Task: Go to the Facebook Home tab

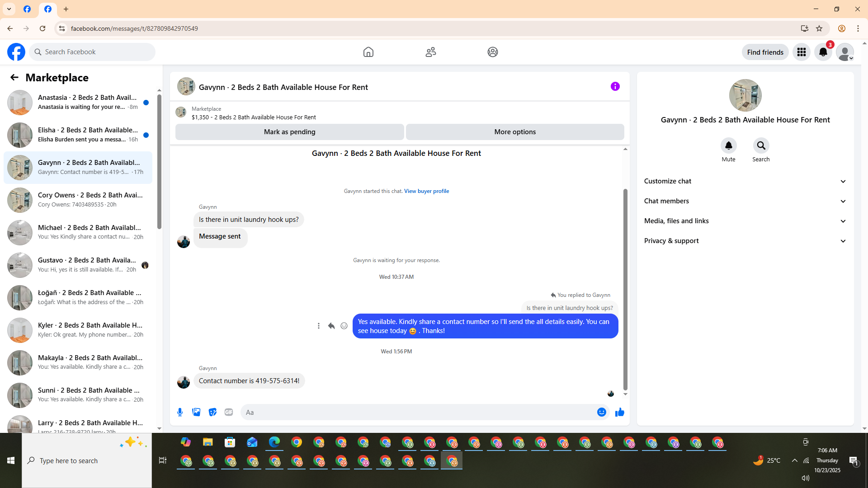Action: point(368,52)
